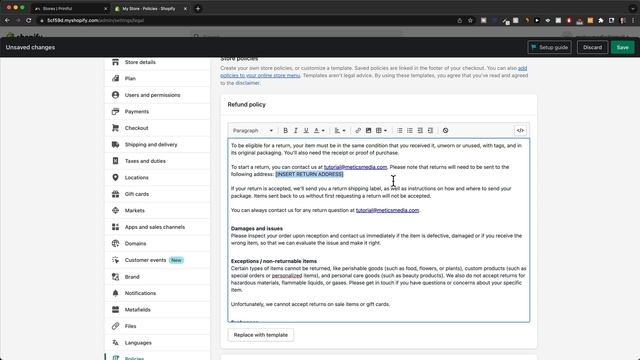
Task: Toggle bold formatting in Refund policy editor
Action: [x=285, y=131]
